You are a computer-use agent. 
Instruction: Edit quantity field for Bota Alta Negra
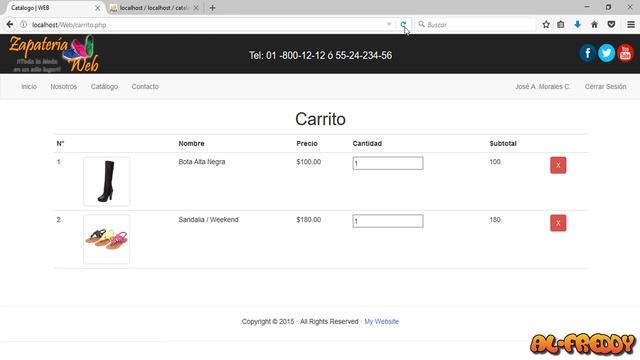[388, 163]
